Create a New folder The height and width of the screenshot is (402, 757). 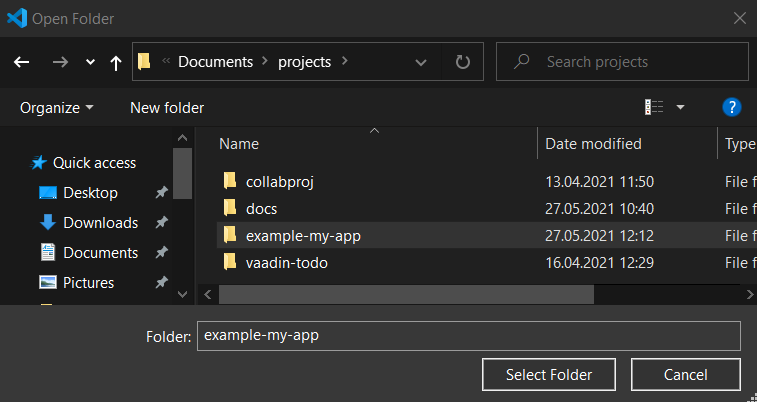click(x=167, y=108)
